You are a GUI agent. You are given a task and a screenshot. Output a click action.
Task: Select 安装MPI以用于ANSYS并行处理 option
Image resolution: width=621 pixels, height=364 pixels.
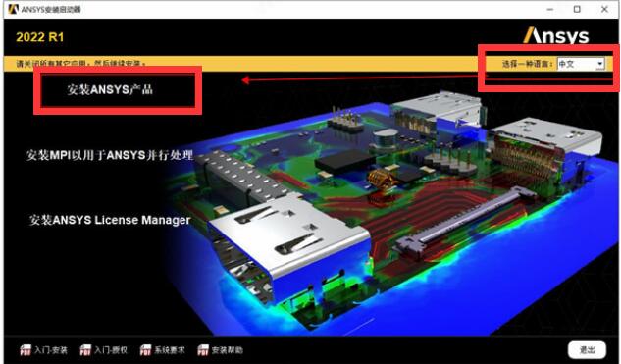point(110,154)
